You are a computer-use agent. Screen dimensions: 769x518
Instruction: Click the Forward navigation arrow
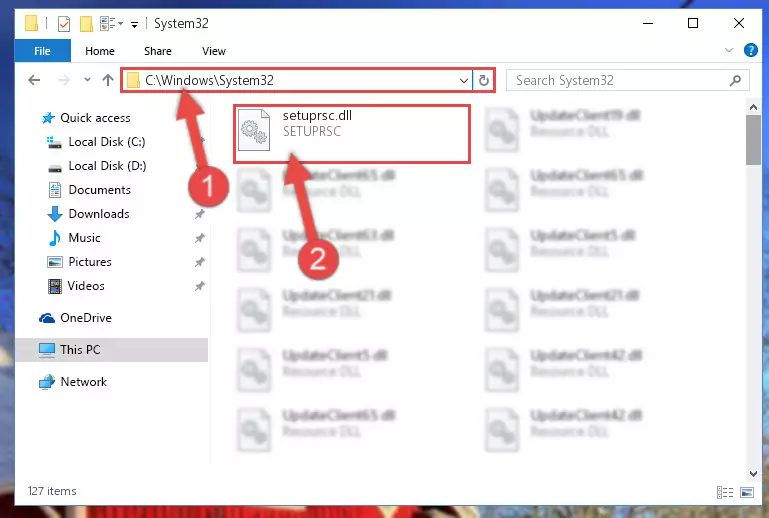(64, 80)
